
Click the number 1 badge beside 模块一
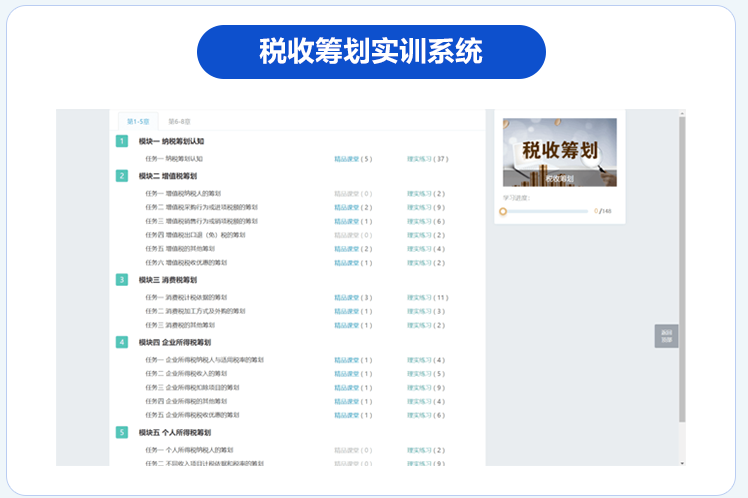coord(122,141)
